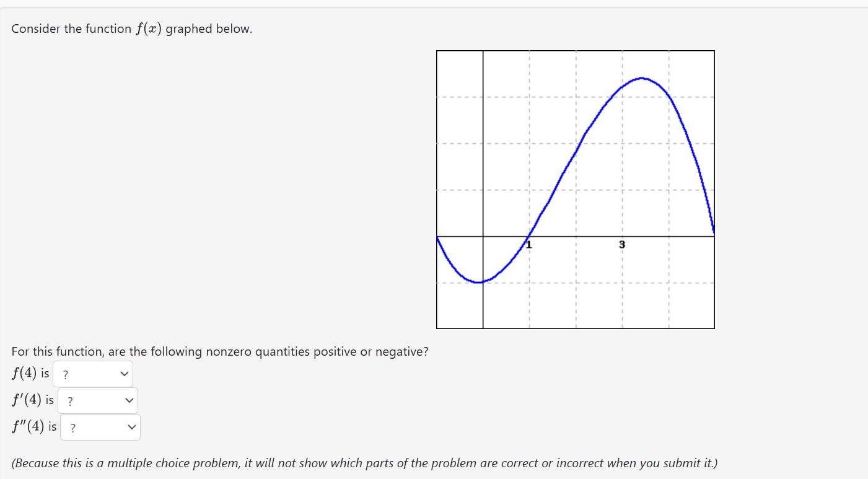868x479 pixels.
Task: Click the x-axis label 1 on the graph
Action: (x=530, y=245)
